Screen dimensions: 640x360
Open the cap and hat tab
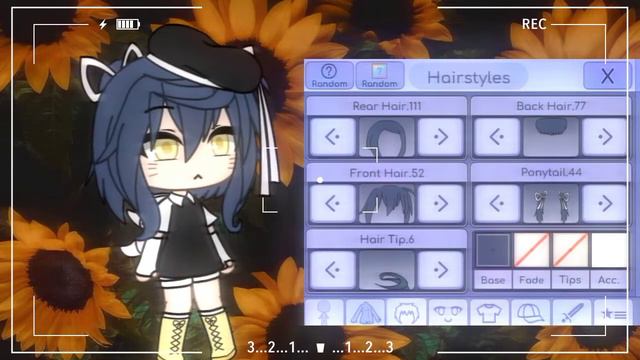[531, 312]
